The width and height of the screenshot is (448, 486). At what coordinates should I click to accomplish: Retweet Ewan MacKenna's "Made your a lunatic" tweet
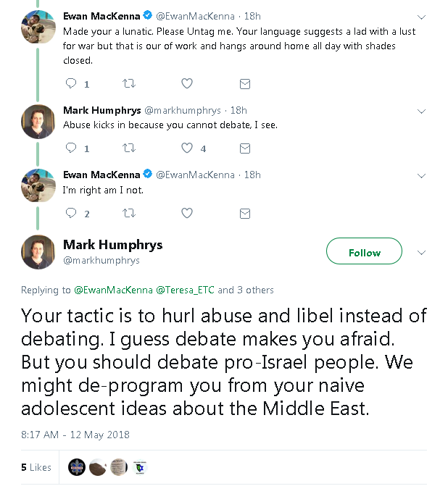129,83
